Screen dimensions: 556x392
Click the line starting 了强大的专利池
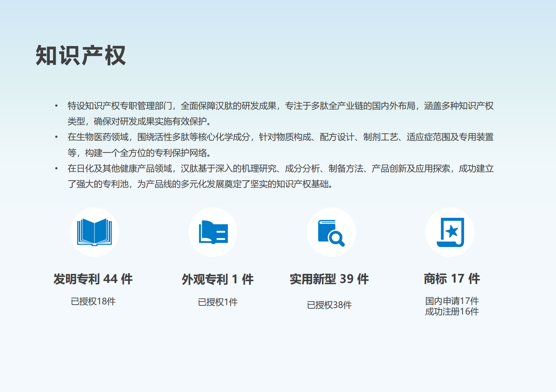[201, 184]
